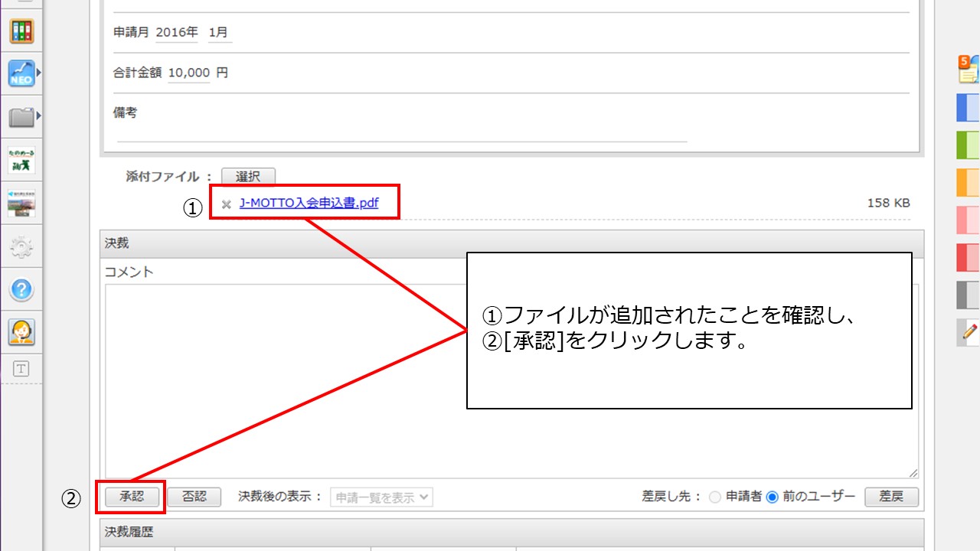Viewport: 980px width, 551px height.
Task: Click the landscape photo banner in sidebar
Action: (x=21, y=204)
